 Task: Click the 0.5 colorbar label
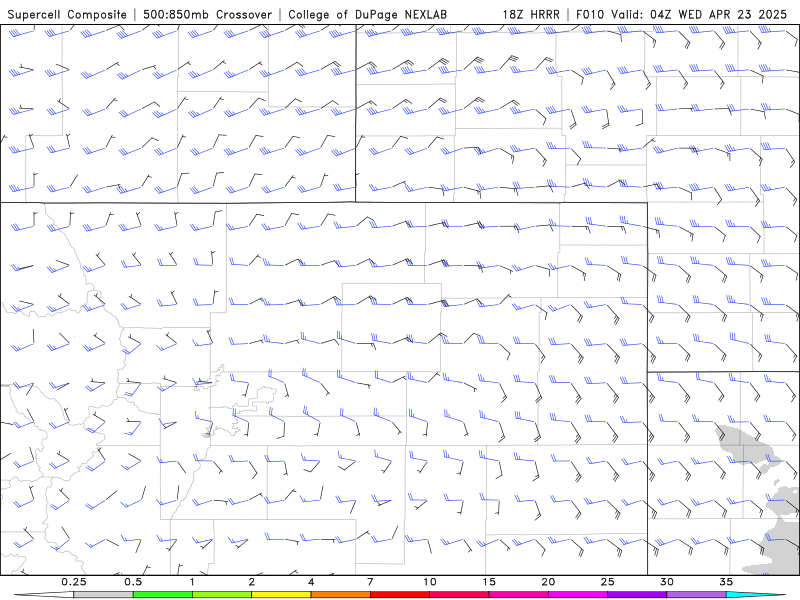pos(133,582)
